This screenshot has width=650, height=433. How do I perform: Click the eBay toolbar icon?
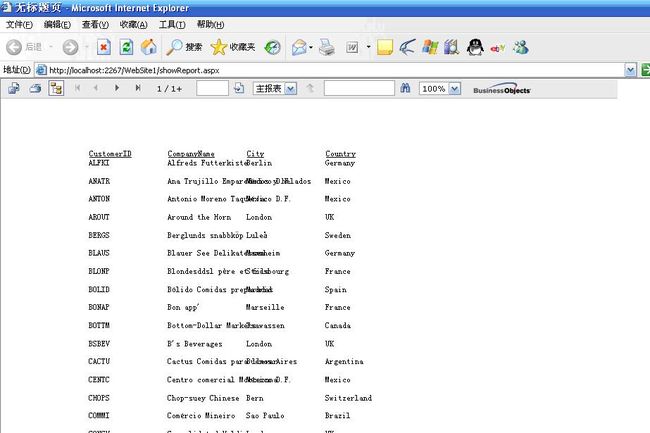click(497, 48)
